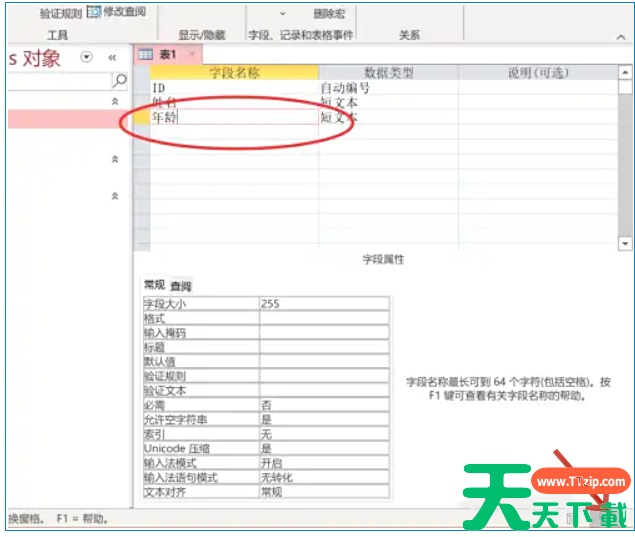Collapse the ribbon with the up chevron
Screen dimensions: 635x537
coord(621,37)
